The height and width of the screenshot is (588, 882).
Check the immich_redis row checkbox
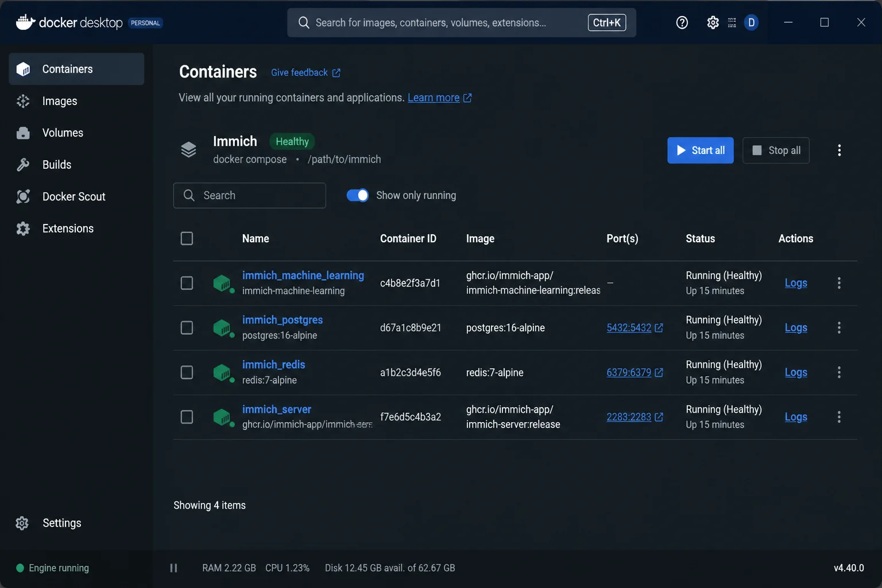pyautogui.click(x=187, y=373)
